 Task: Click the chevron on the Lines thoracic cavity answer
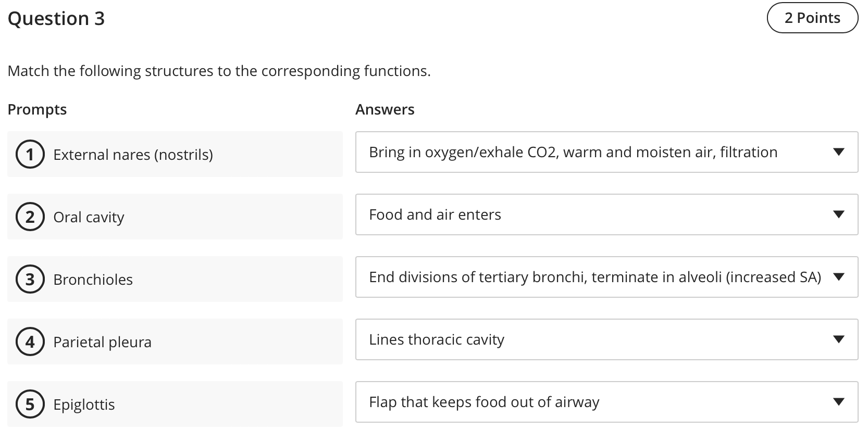pyautogui.click(x=839, y=339)
